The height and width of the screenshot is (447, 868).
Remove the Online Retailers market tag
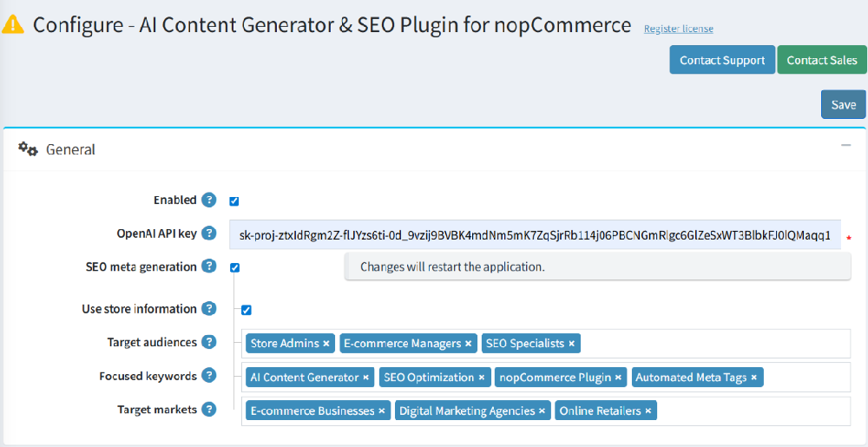click(648, 411)
